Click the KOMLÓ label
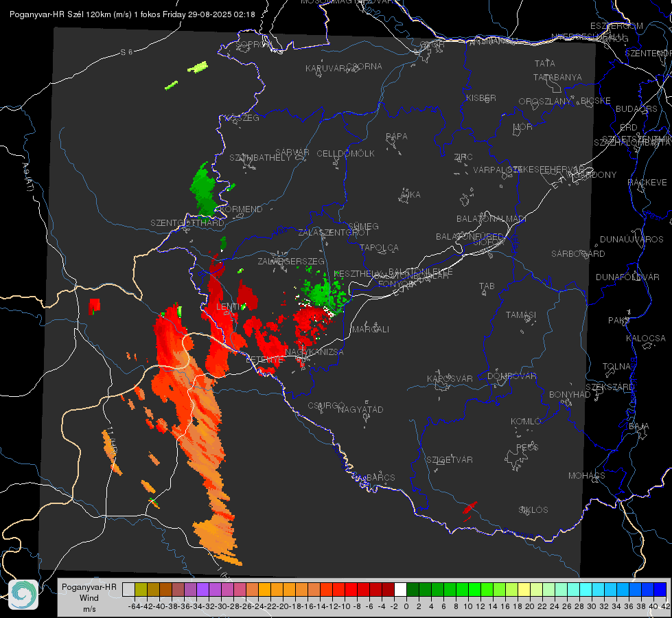The width and height of the screenshot is (672, 618). point(526,422)
